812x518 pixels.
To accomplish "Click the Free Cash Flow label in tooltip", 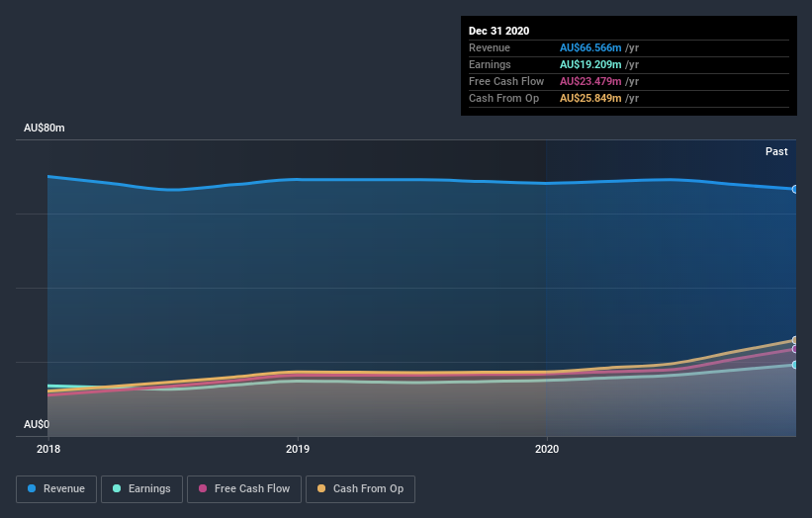I will [506, 81].
